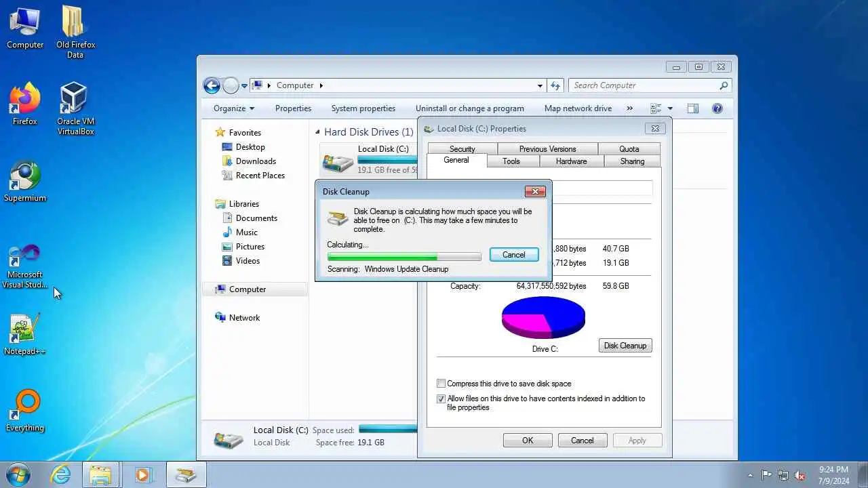Click the muted volume tray icon

pos(800,475)
